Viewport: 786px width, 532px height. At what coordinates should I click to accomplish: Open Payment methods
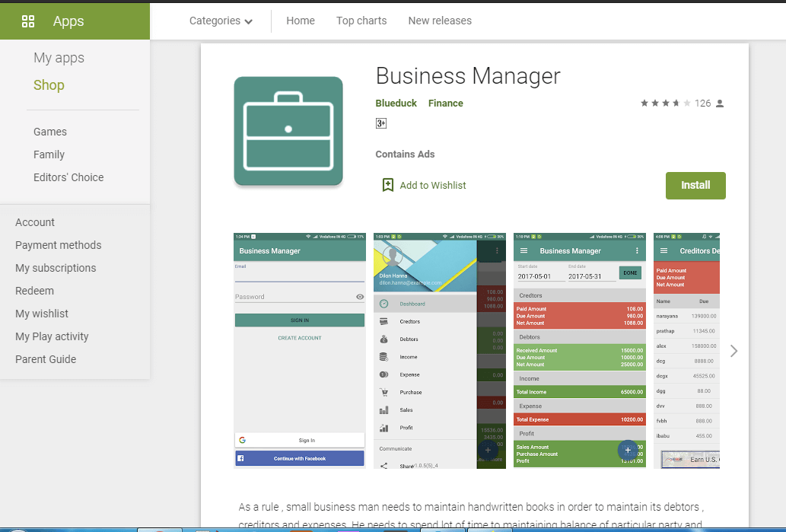[x=58, y=245]
